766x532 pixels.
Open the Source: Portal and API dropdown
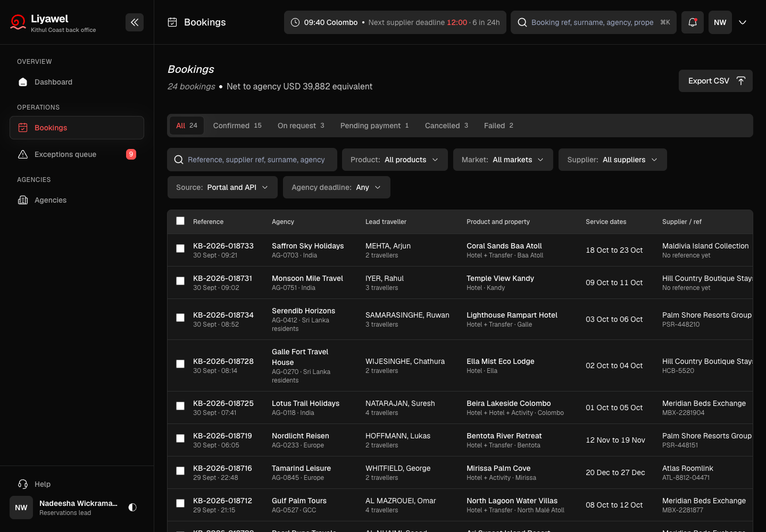tap(222, 187)
